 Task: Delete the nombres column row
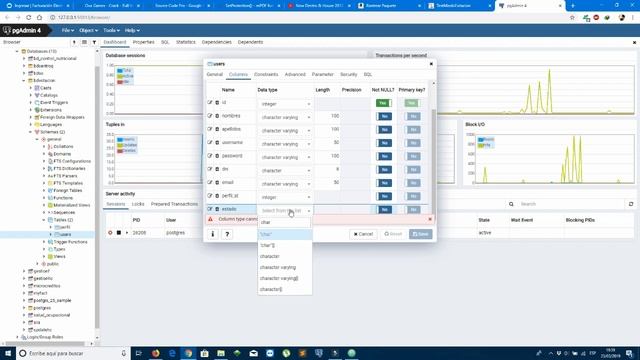pos(217,116)
